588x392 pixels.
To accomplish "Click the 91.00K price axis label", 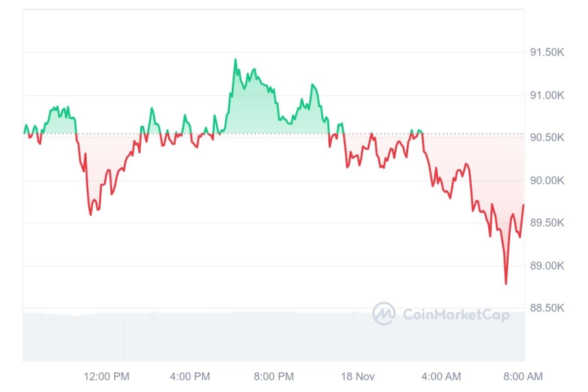I will coord(547,95).
